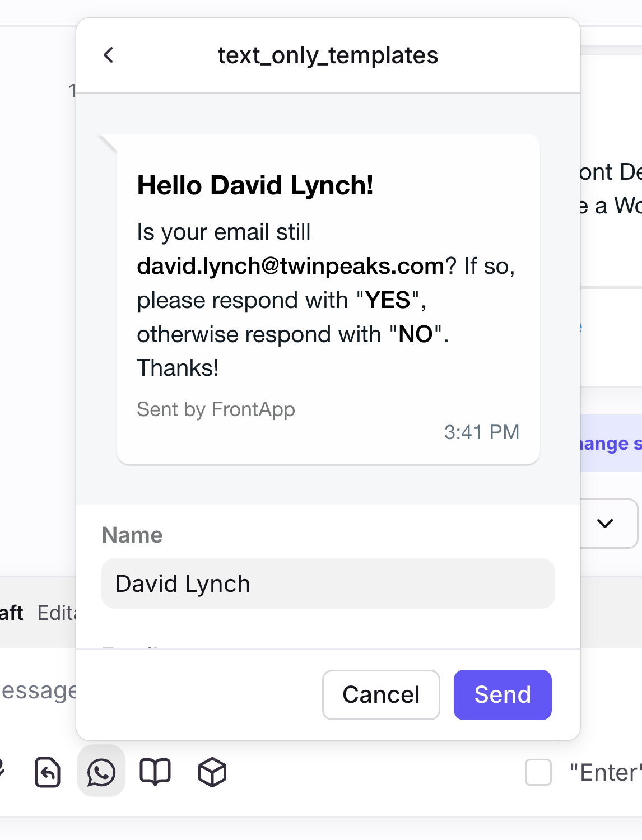Image resolution: width=642 pixels, height=840 pixels.
Task: Click the Name field label
Action: coord(132,535)
